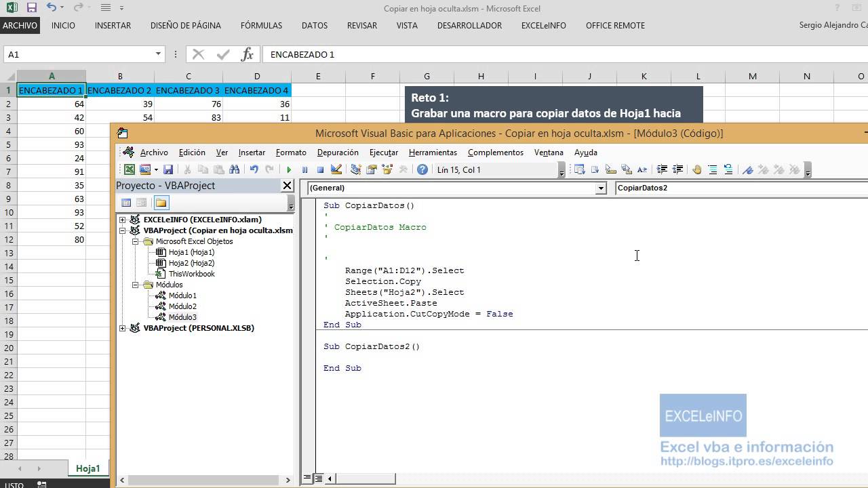868x488 pixels.
Task: Switch to Excel DESARROLLADOR ribbon tab
Action: (469, 26)
